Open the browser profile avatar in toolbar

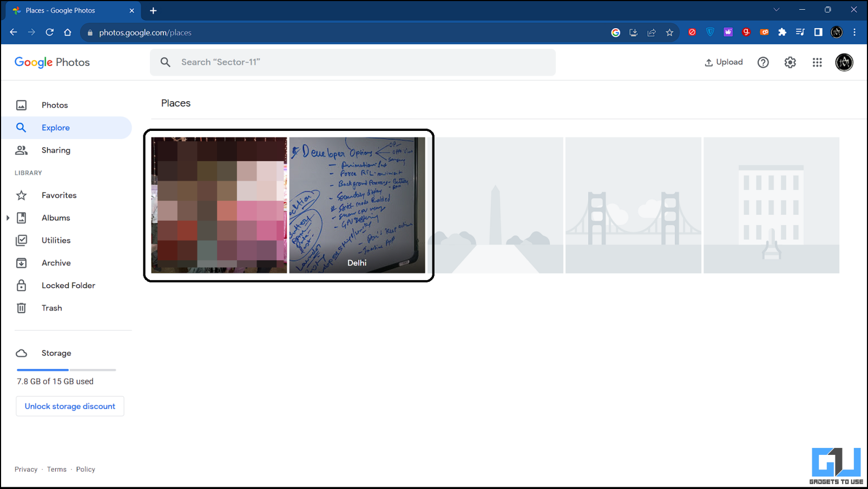pos(837,32)
